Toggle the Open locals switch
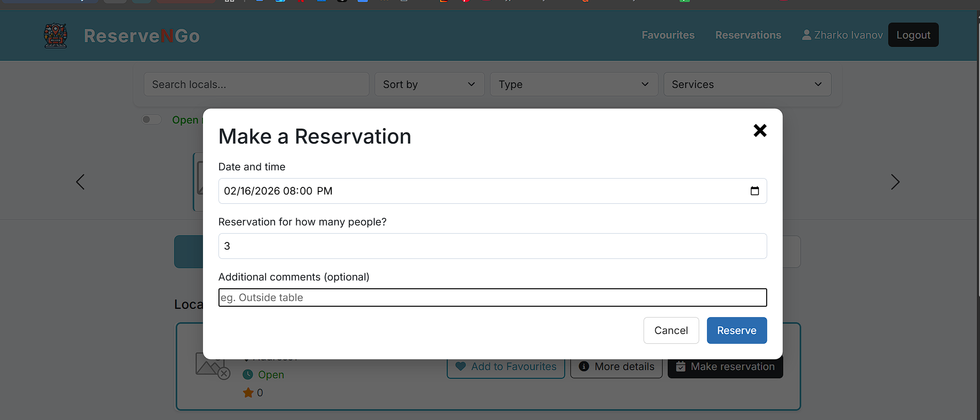 click(x=151, y=120)
